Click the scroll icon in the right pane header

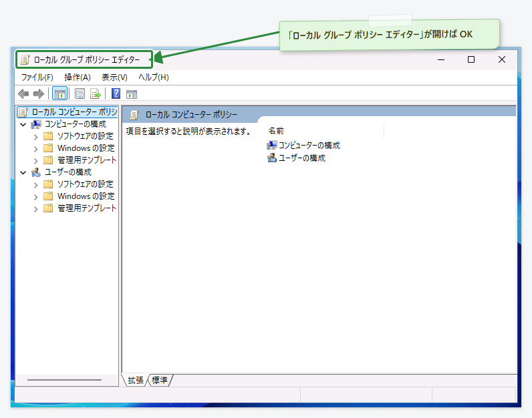tap(134, 115)
